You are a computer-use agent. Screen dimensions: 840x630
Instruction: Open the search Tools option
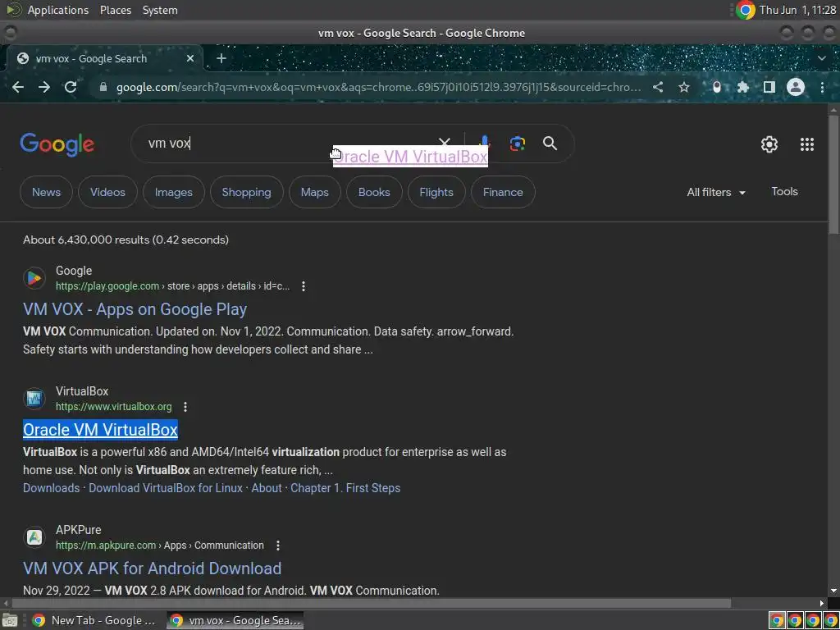(784, 191)
